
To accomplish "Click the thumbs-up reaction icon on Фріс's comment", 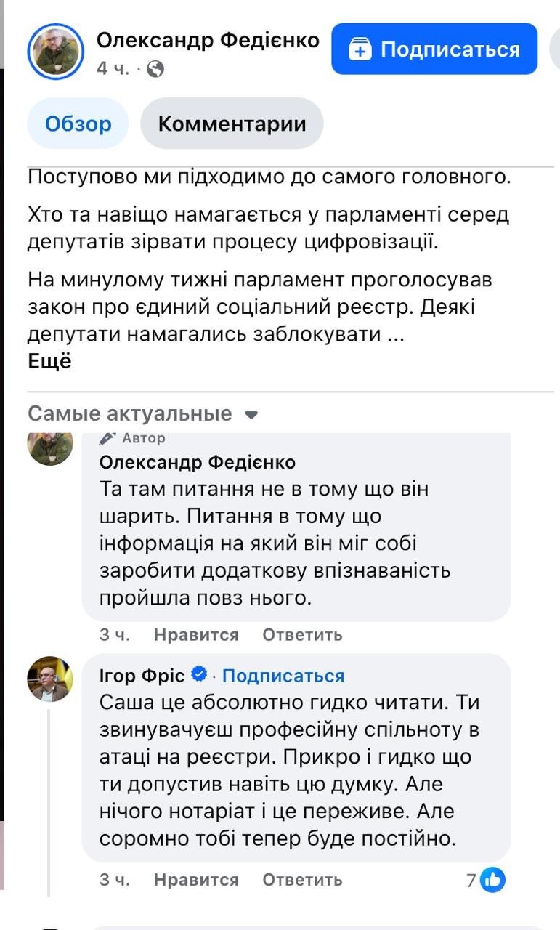I will tap(493, 879).
